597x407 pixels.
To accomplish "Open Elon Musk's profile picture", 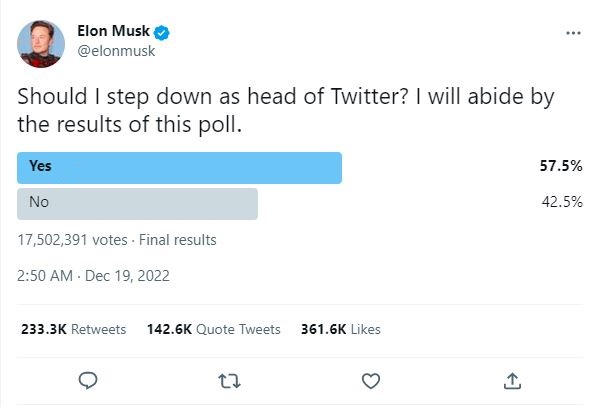I will tap(41, 44).
